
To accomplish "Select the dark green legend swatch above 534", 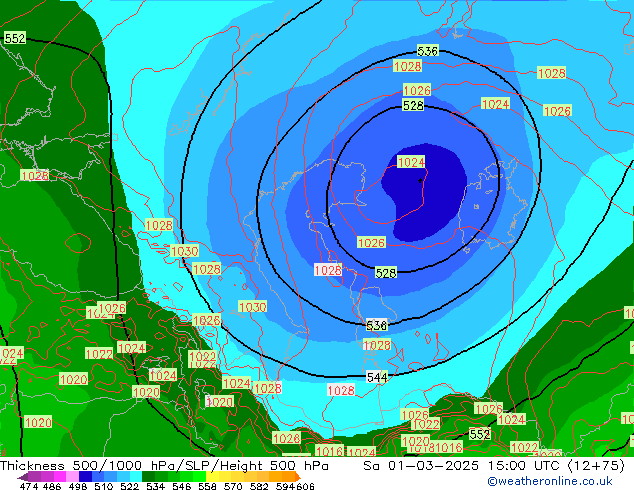I will 148,477.
